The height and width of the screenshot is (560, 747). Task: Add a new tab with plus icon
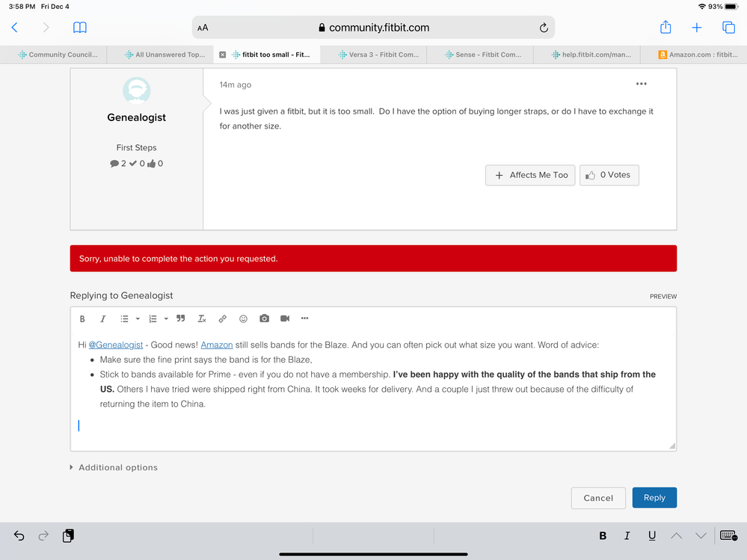pos(696,28)
